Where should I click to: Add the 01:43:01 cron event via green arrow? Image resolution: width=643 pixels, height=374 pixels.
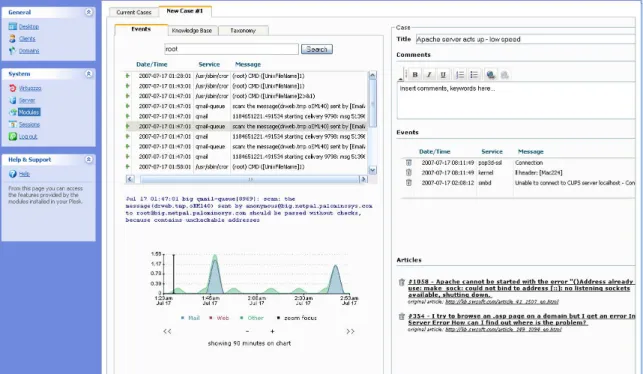(128, 86)
